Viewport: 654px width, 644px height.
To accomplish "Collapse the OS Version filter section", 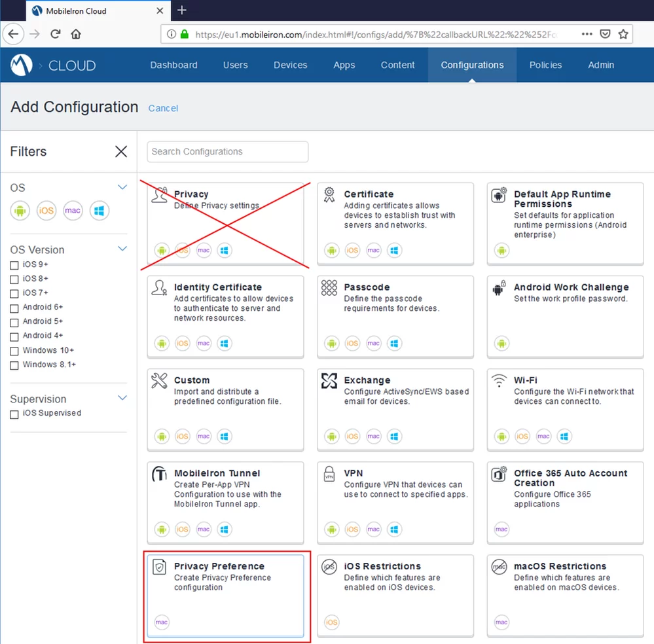I will 122,249.
